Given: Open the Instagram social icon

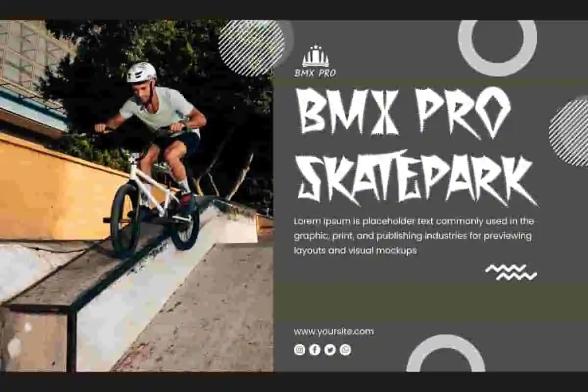Looking at the screenshot, I should [299, 349].
